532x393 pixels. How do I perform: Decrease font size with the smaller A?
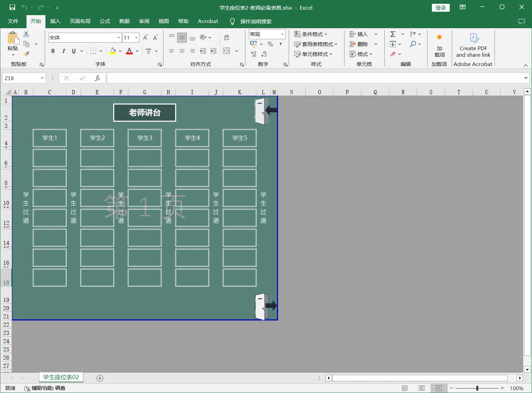coord(155,37)
